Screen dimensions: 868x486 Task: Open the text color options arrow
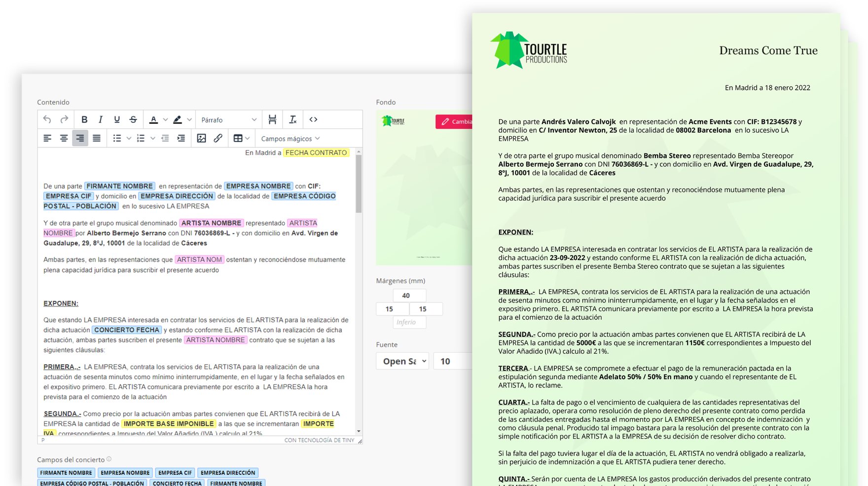[165, 119]
